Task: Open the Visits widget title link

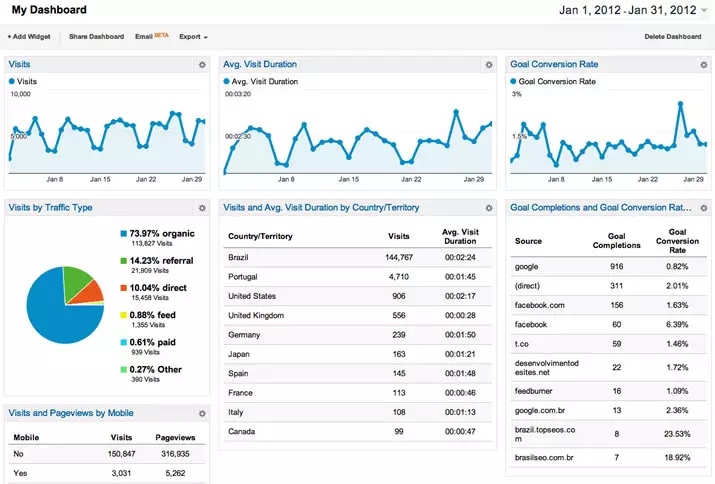Action: [x=19, y=65]
